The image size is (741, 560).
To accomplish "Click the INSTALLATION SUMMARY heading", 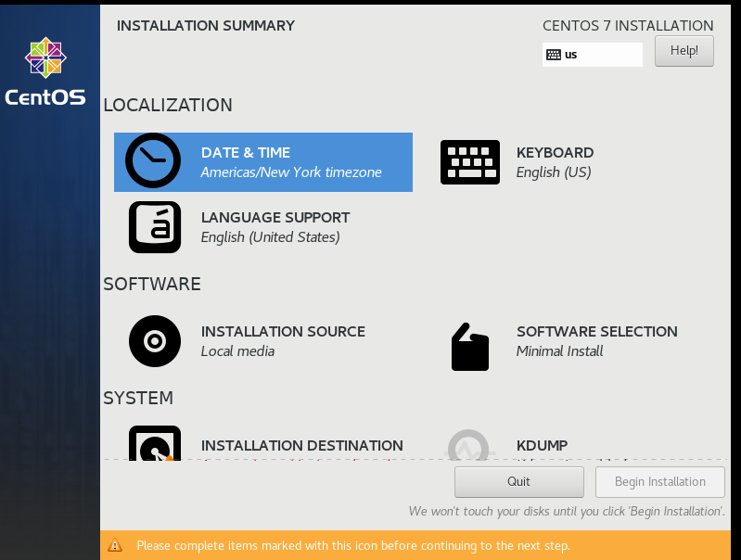I will click(206, 26).
